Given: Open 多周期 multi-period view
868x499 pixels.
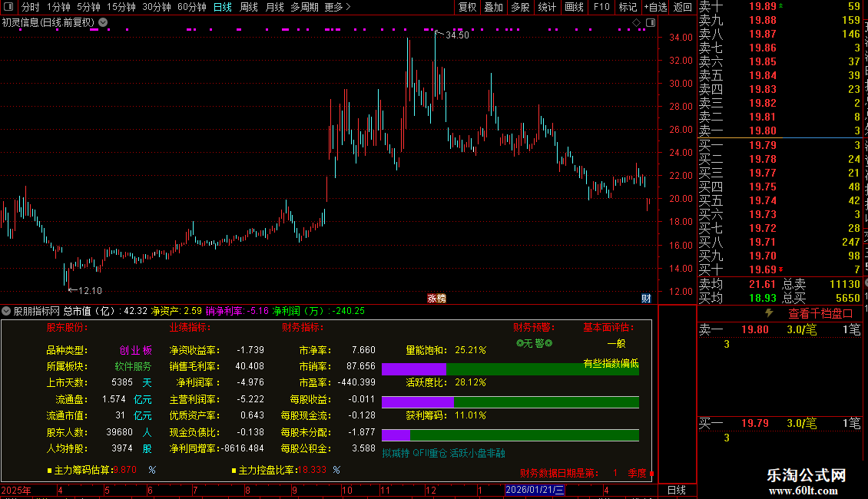Looking at the screenshot, I should point(304,7).
